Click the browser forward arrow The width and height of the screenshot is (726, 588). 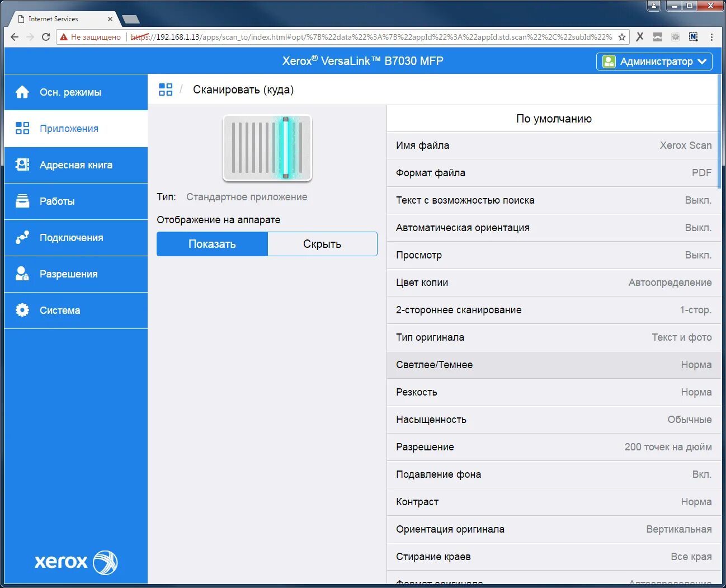(x=30, y=37)
